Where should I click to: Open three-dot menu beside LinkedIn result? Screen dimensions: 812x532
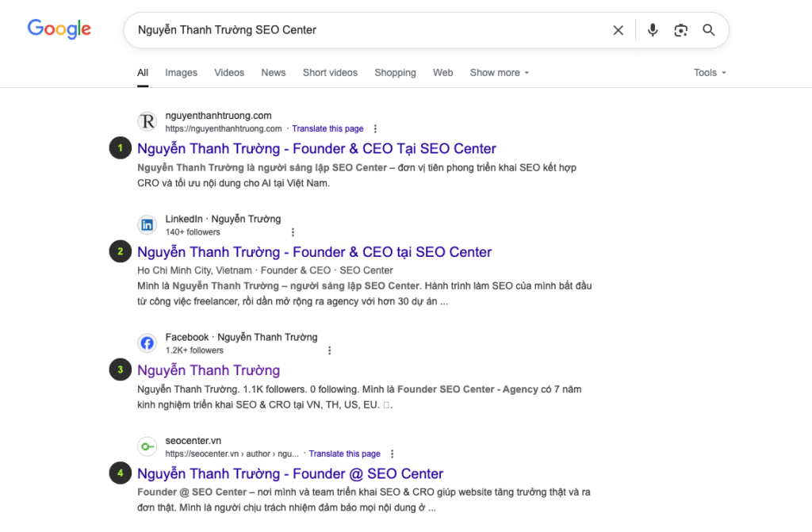pos(293,232)
